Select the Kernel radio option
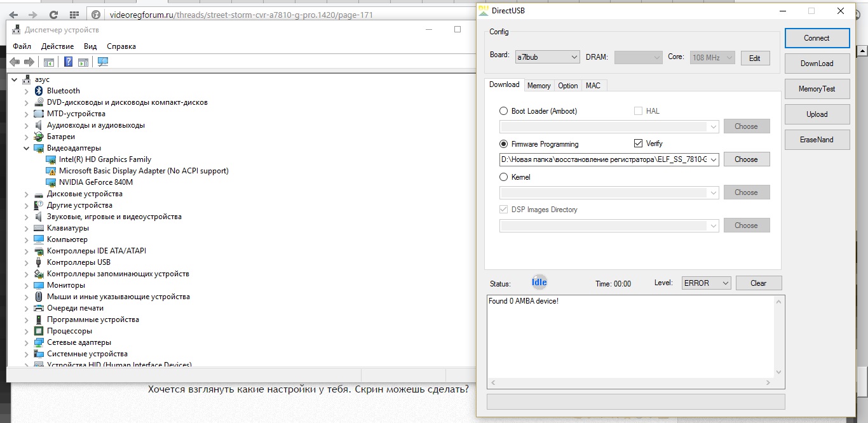Screen dimensions: 868x423 point(504,177)
